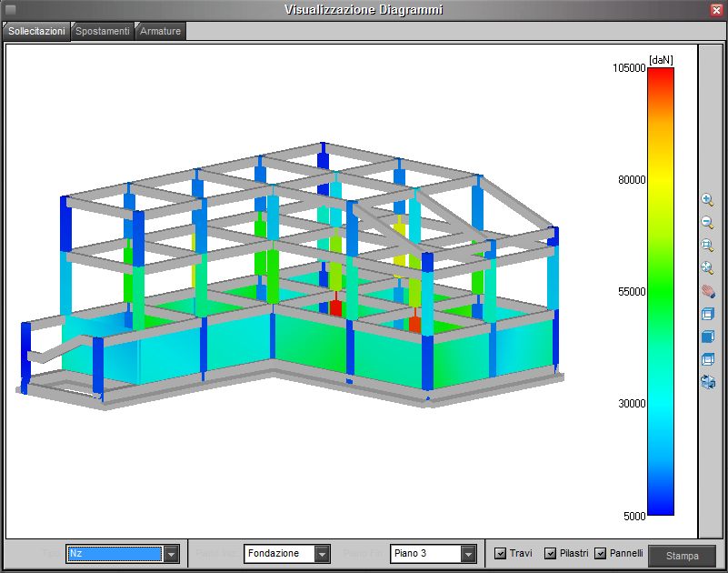The height and width of the screenshot is (573, 728).
Task: Open the Armature tab
Action: 161,31
